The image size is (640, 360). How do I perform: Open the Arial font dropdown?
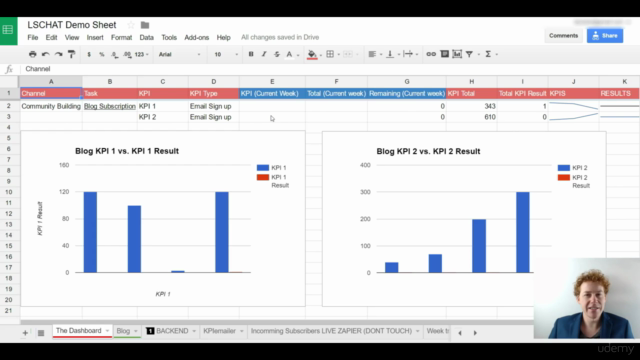coord(179,54)
